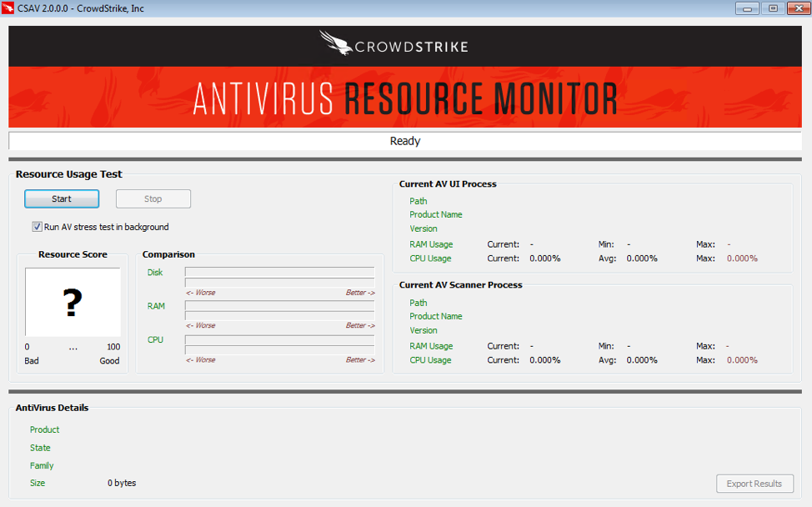Click Product Name under Current AV Scanner Process

point(436,316)
